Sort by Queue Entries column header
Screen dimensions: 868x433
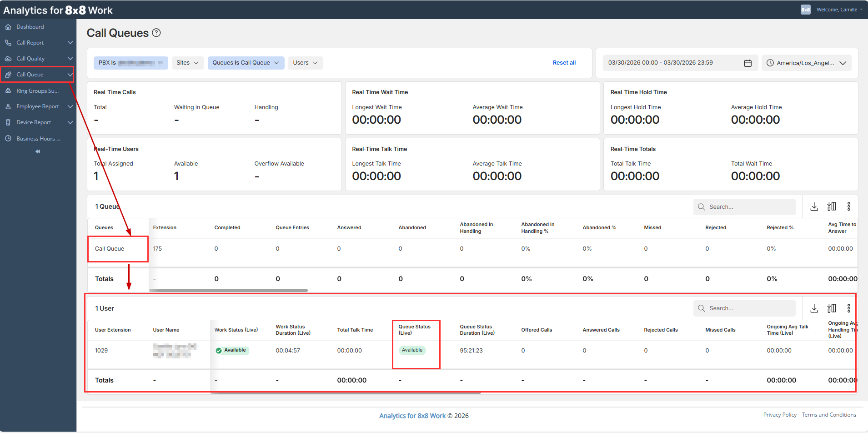292,228
